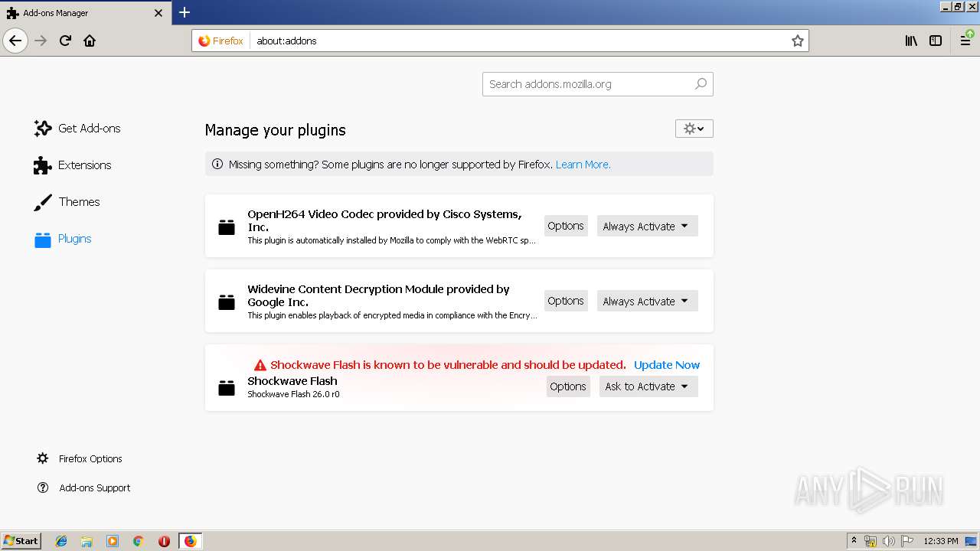Expand Ask to Activate dropdown for Flash

648,386
